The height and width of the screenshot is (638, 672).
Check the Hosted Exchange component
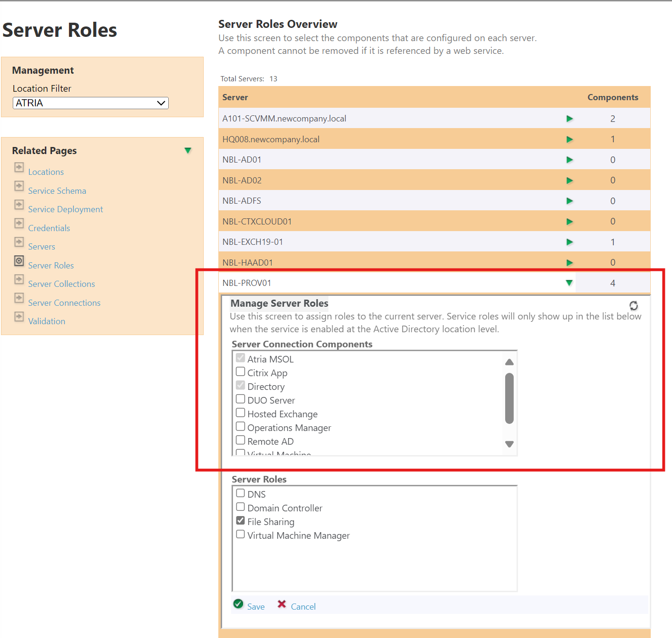coord(241,413)
